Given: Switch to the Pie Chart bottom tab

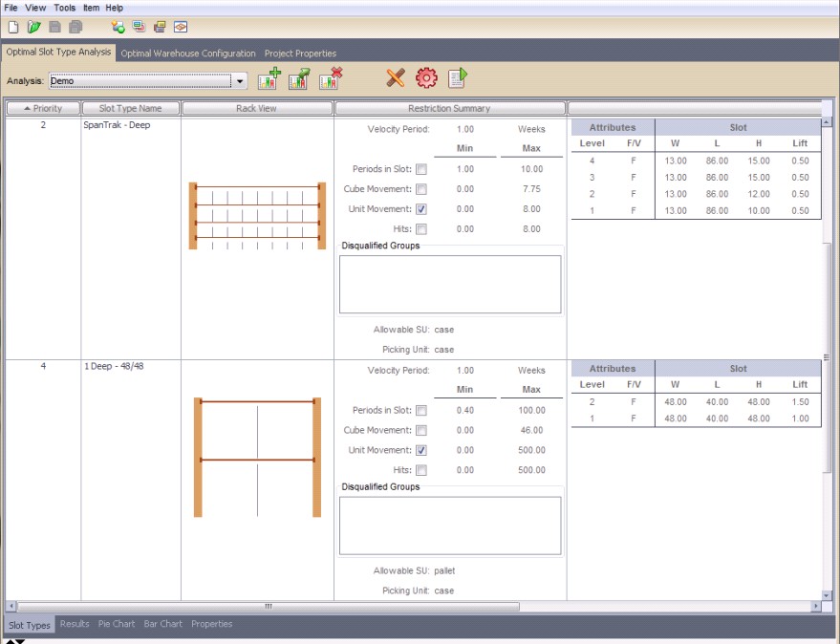Looking at the screenshot, I should tap(117, 624).
